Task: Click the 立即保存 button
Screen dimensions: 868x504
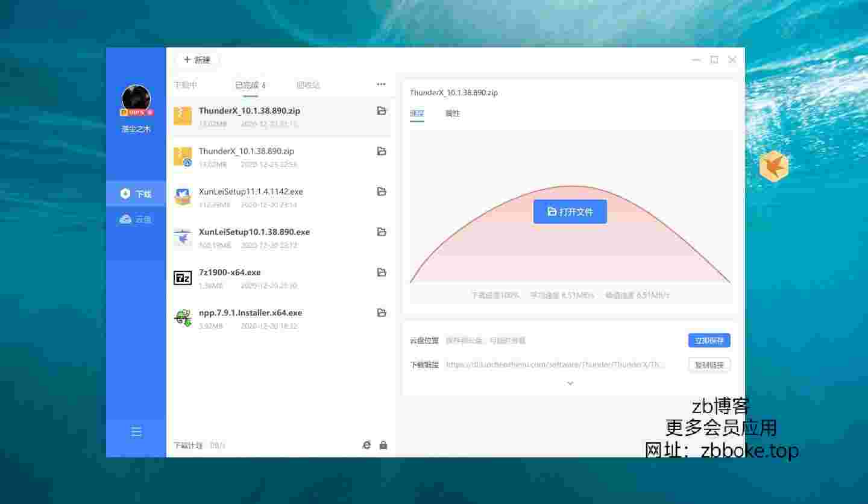Action: coord(709,341)
